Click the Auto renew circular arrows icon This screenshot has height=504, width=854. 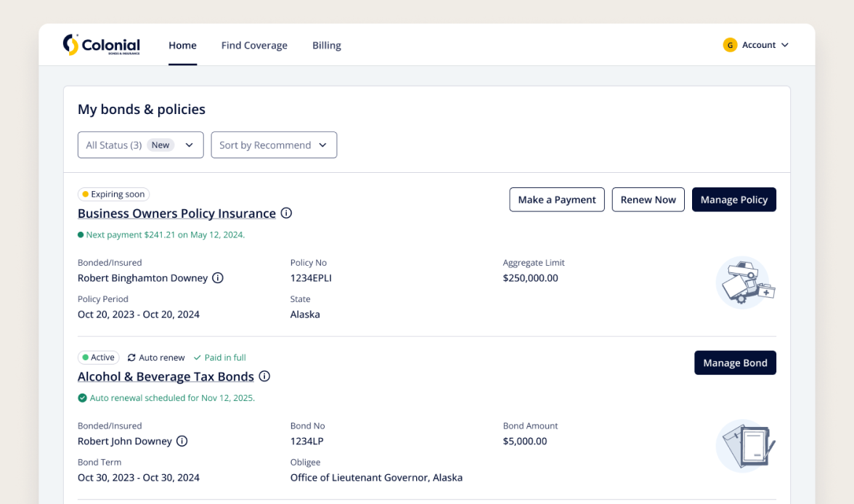[x=131, y=358]
